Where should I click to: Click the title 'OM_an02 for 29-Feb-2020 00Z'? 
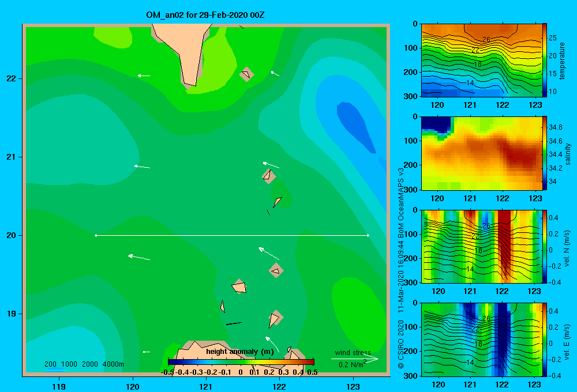(x=205, y=15)
